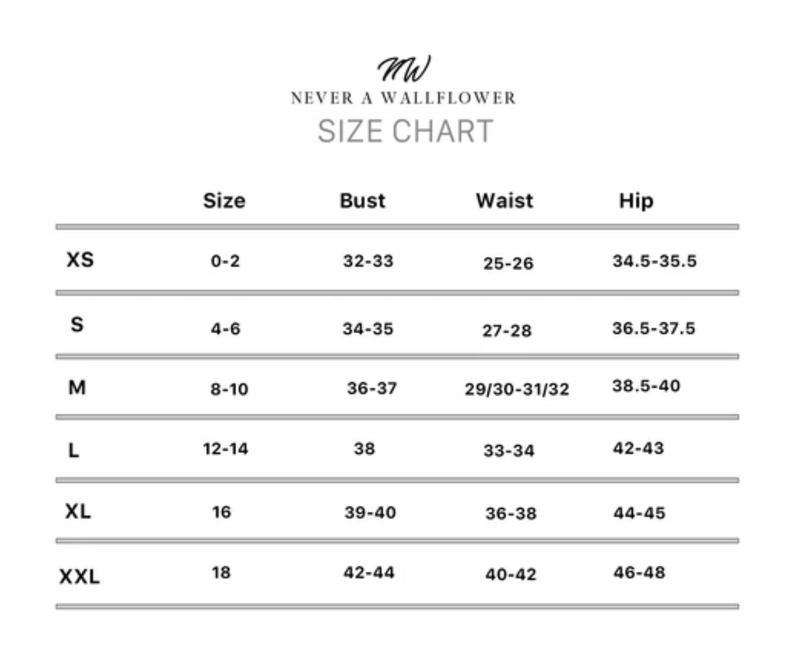Image resolution: width=812 pixels, height=662 pixels.
Task: Click the 29/30-31/32 waist value
Action: (x=517, y=389)
